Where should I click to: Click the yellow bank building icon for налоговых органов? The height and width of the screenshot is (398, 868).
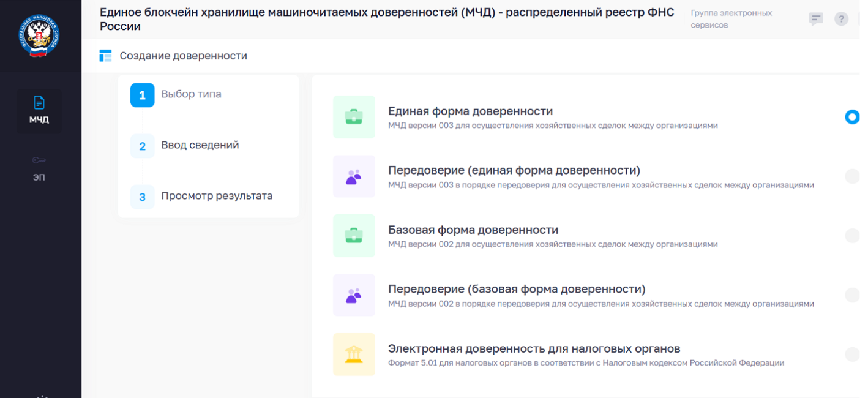pyautogui.click(x=354, y=355)
